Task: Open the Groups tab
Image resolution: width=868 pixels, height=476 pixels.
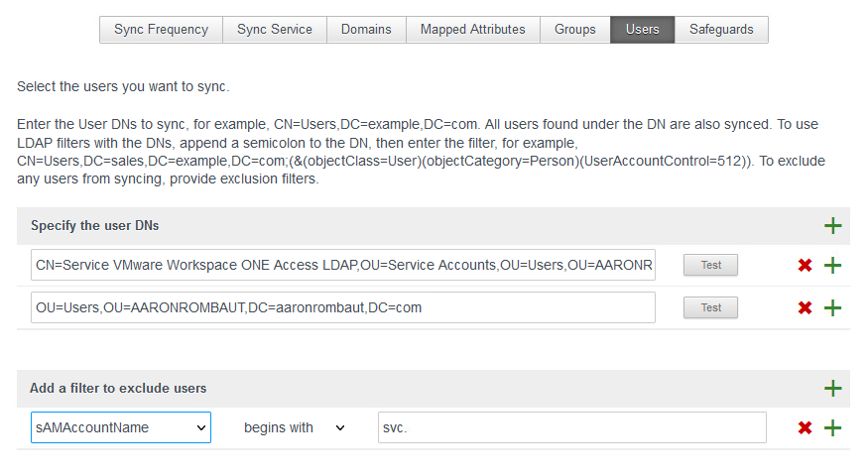Action: tap(575, 30)
